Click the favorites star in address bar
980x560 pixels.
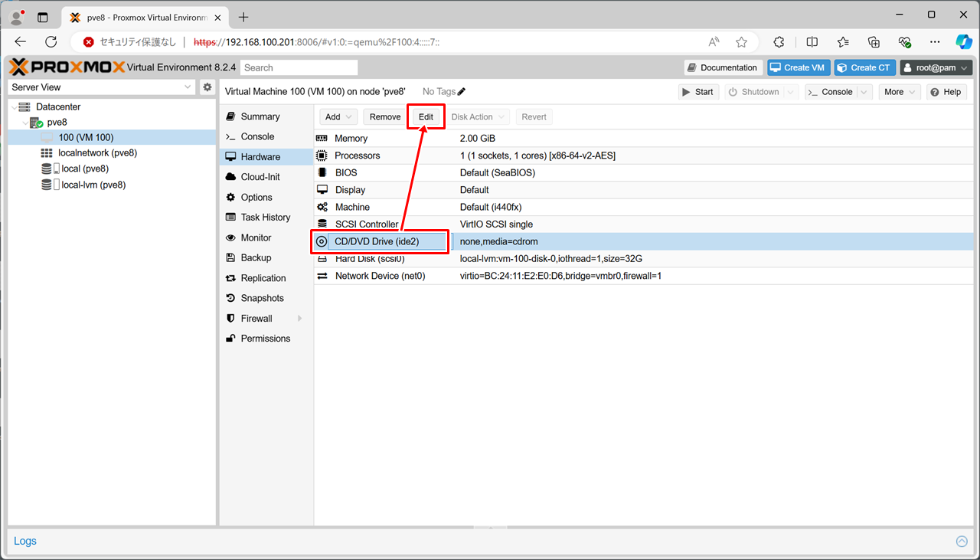pyautogui.click(x=741, y=42)
